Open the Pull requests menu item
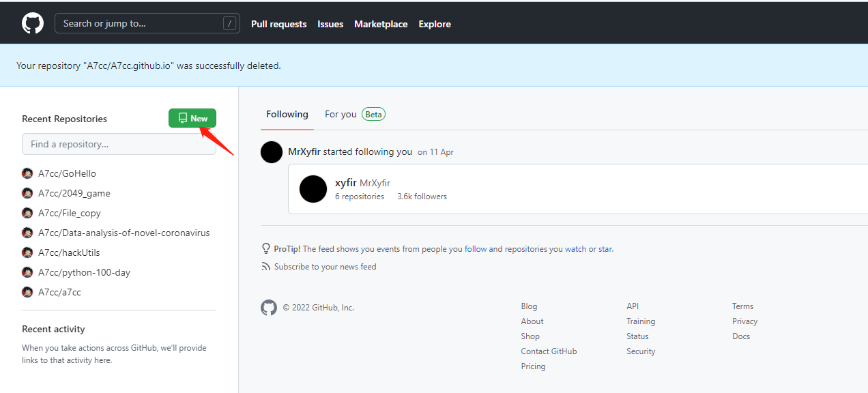This screenshot has width=868, height=393. coord(279,24)
